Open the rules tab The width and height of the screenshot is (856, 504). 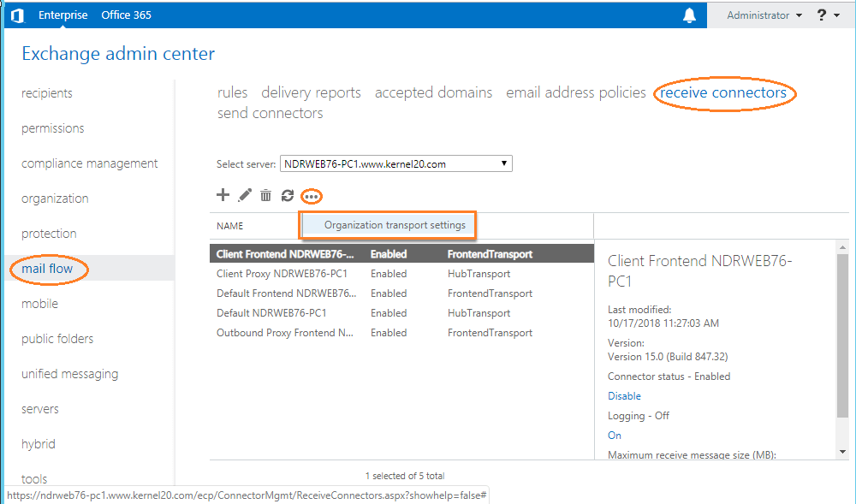(x=232, y=92)
